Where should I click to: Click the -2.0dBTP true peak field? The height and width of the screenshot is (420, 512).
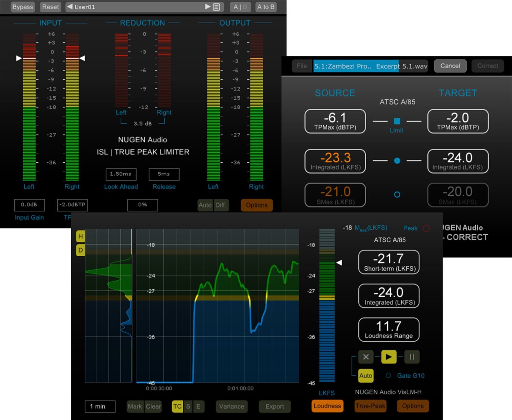[x=72, y=205]
